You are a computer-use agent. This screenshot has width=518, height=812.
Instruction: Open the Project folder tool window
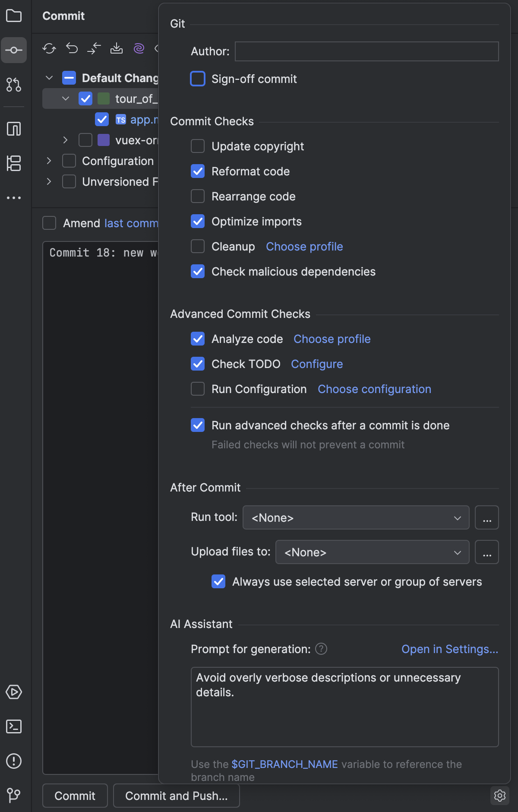pos(14,16)
